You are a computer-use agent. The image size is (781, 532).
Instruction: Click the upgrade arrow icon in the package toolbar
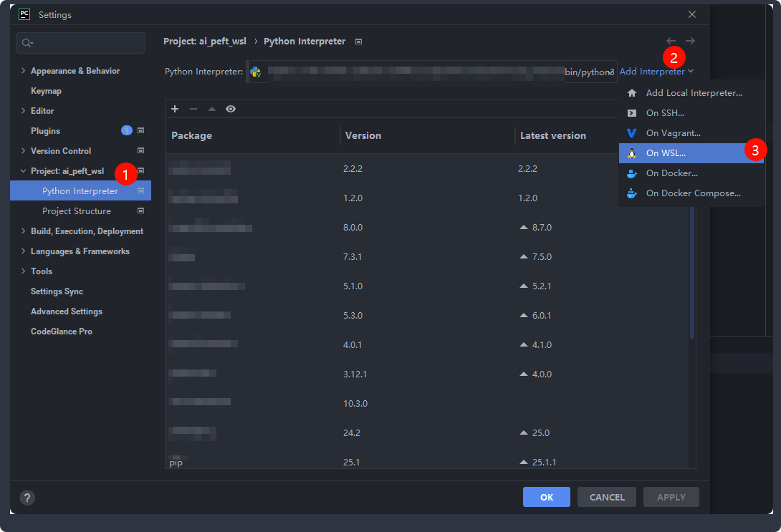(x=212, y=109)
